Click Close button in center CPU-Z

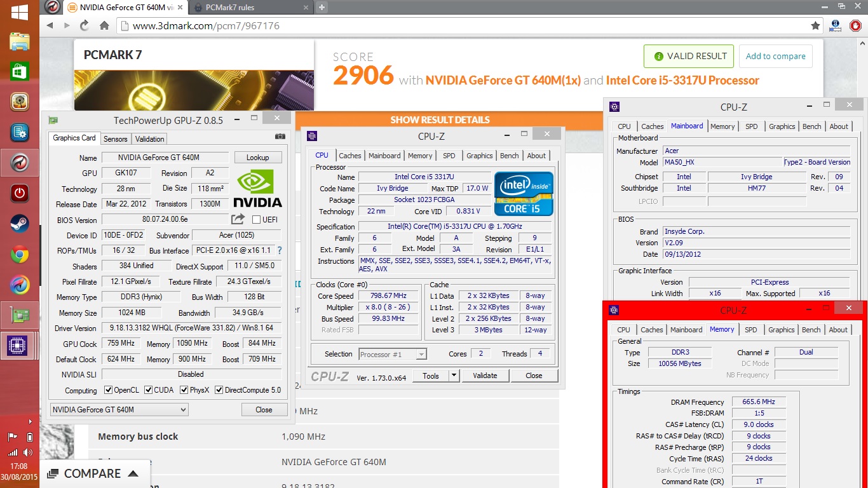[534, 376]
